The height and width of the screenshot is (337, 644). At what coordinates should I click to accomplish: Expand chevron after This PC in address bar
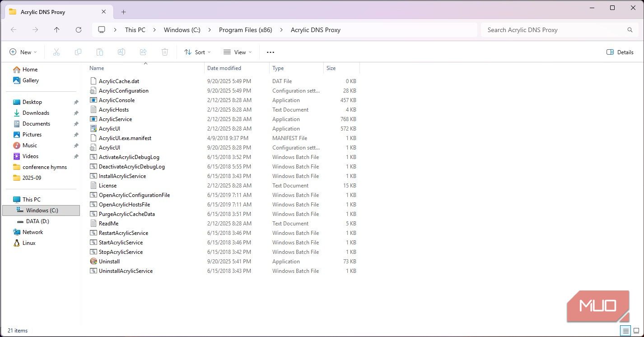[154, 30]
